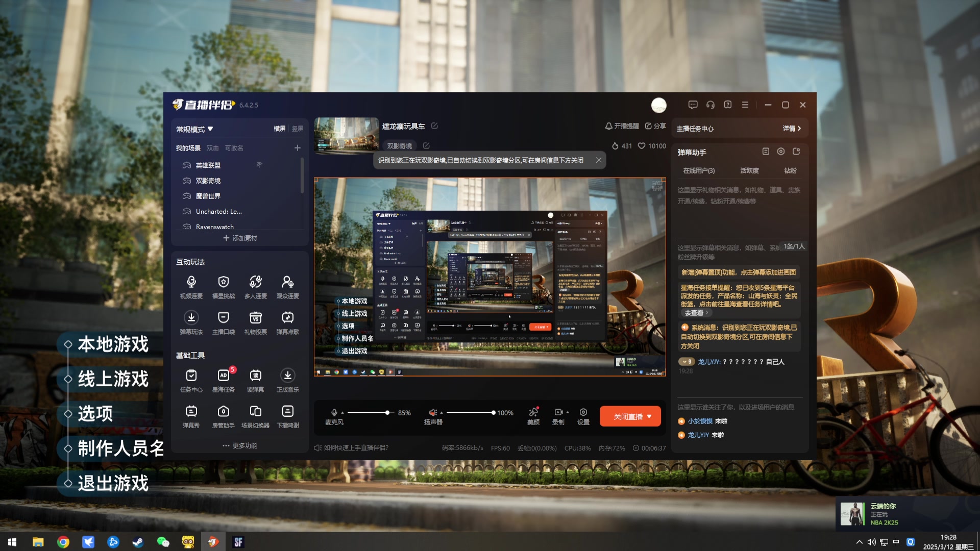Open the 弹幕秀 danmaku show tool
Viewport: 980px width, 551px height.
tap(191, 416)
